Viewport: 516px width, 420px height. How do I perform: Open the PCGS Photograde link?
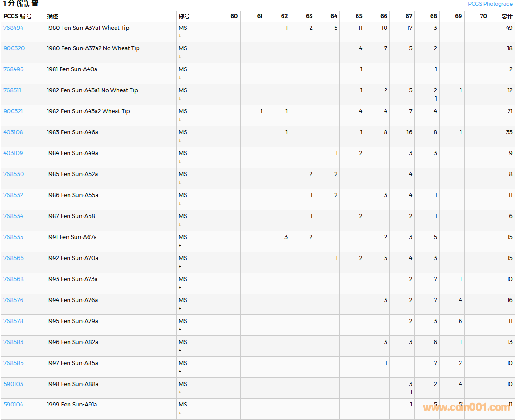490,4
